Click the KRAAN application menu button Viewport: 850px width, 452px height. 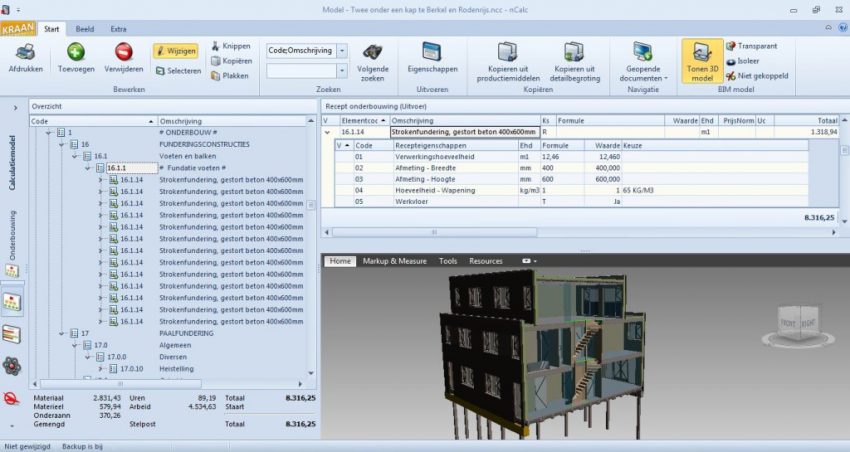[18, 29]
